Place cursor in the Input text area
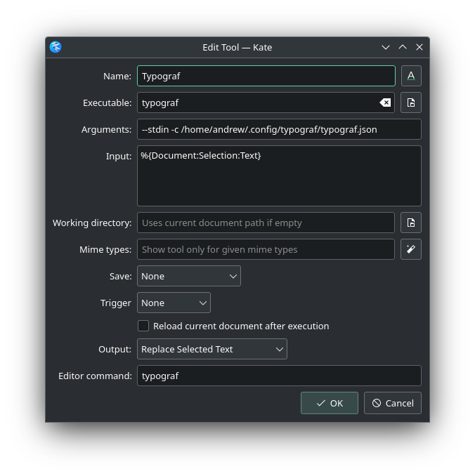475x476 pixels. click(279, 176)
